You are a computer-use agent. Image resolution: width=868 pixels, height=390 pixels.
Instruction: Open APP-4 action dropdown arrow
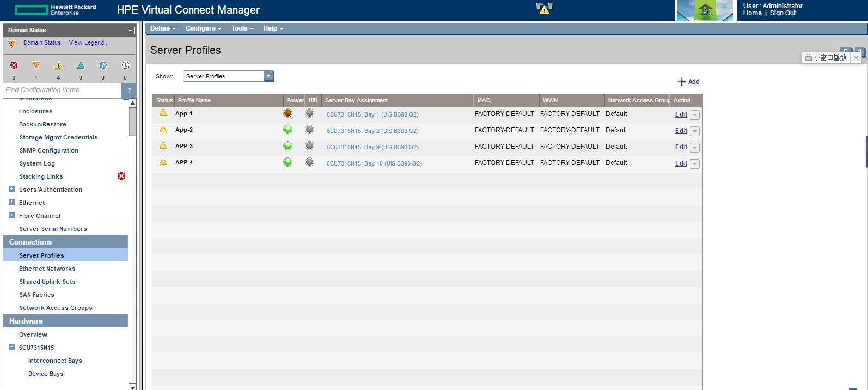695,164
